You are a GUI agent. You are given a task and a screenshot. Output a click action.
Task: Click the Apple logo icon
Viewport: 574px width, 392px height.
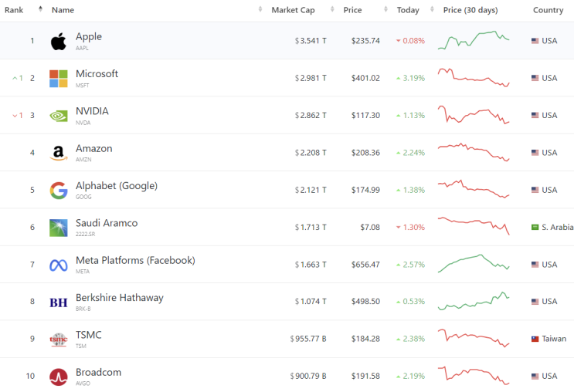[x=59, y=41]
